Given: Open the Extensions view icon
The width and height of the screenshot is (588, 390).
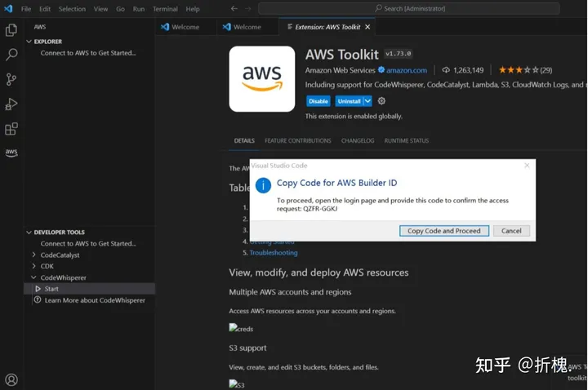Looking at the screenshot, I should point(11,129).
